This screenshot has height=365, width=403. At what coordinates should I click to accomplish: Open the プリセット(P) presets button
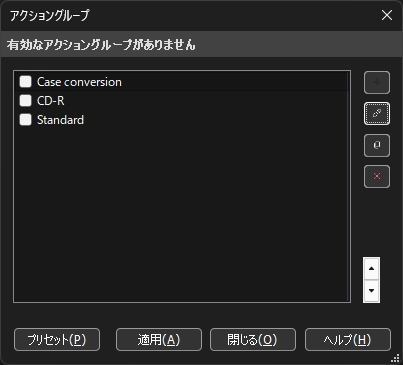tap(57, 340)
